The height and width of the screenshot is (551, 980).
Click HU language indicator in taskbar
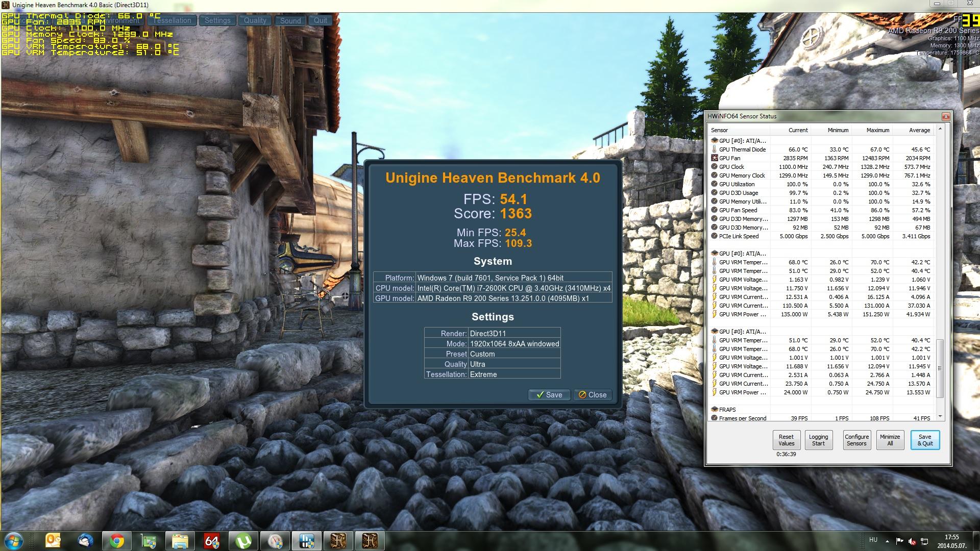[x=873, y=540]
